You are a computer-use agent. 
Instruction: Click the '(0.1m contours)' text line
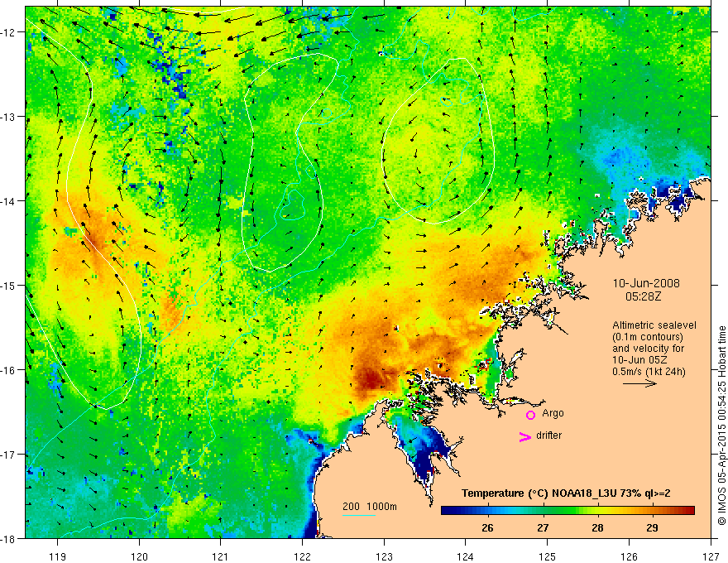648,337
